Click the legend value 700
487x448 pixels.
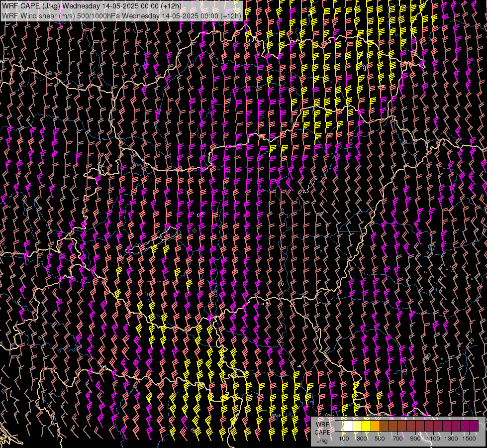pos(397,439)
